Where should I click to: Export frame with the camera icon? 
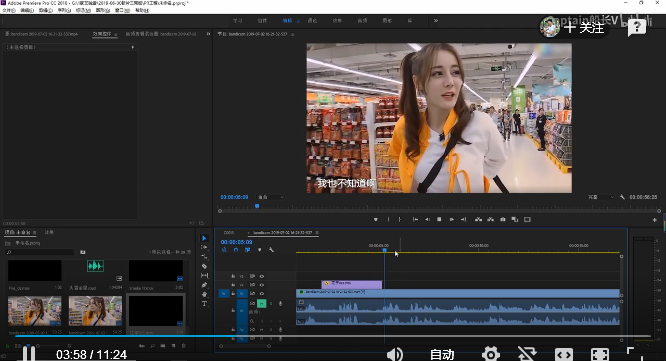point(503,220)
